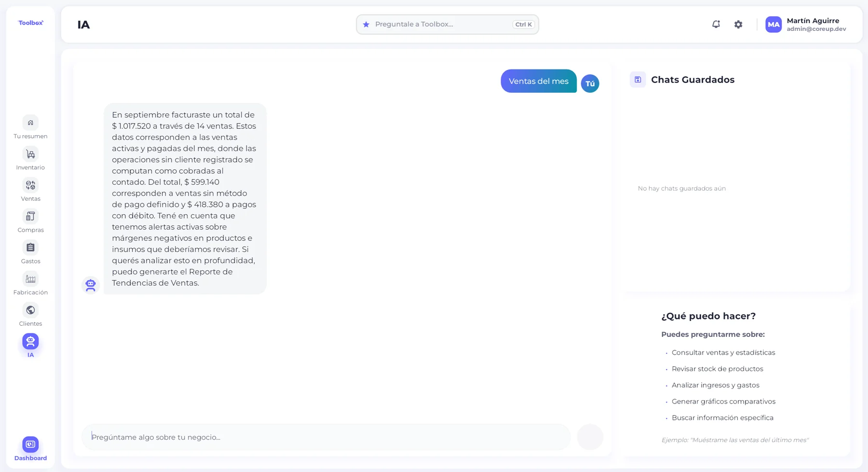Open the Dashboard icon at sidebar bottom

[x=30, y=444]
